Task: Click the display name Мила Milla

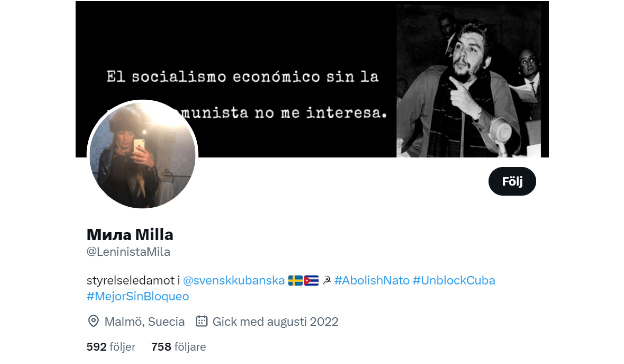Action: pos(130,234)
